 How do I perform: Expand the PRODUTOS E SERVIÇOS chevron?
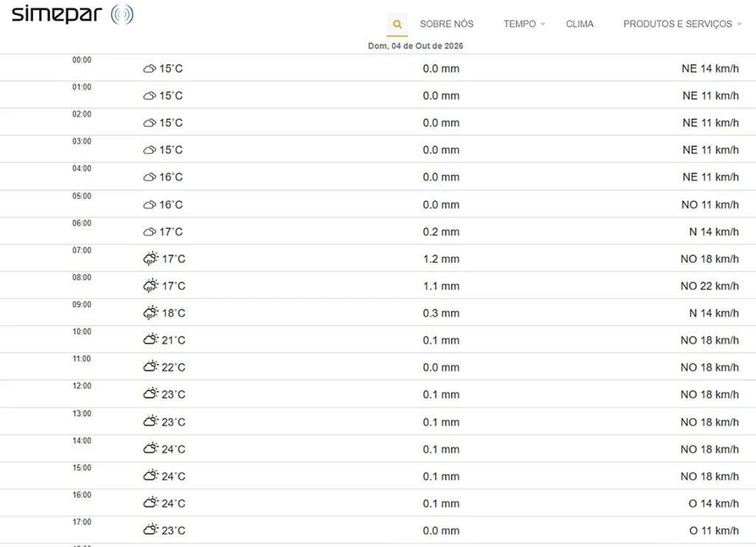point(739,24)
